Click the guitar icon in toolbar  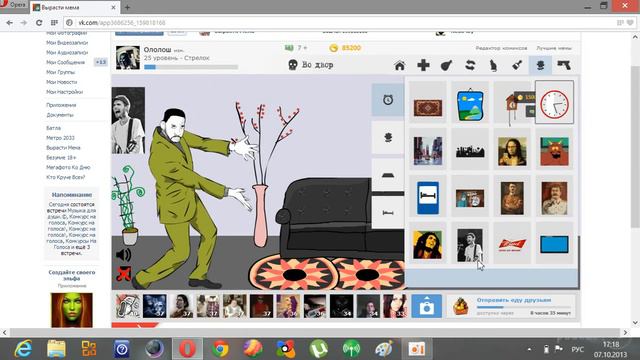click(x=517, y=65)
